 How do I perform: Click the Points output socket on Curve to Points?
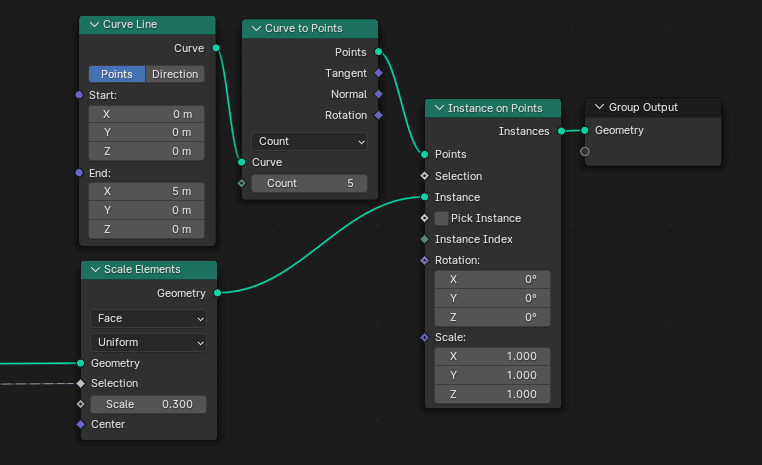(x=379, y=52)
